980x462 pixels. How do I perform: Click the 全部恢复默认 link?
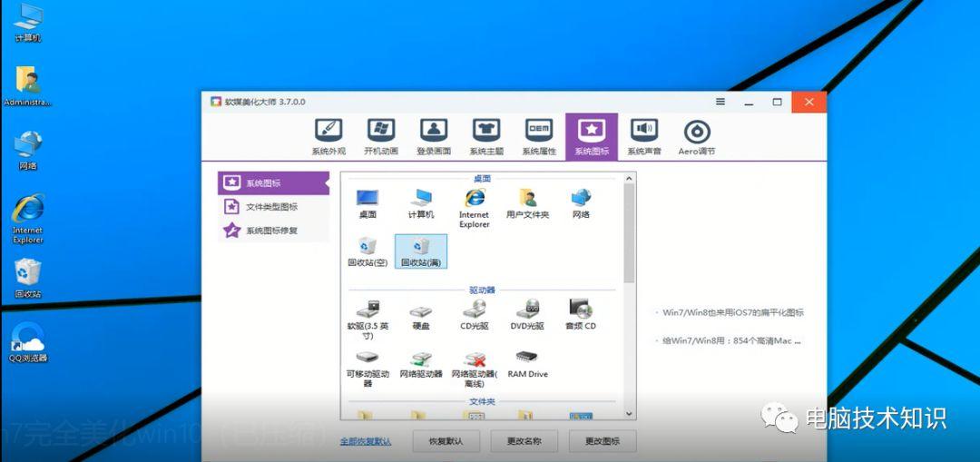point(366,441)
